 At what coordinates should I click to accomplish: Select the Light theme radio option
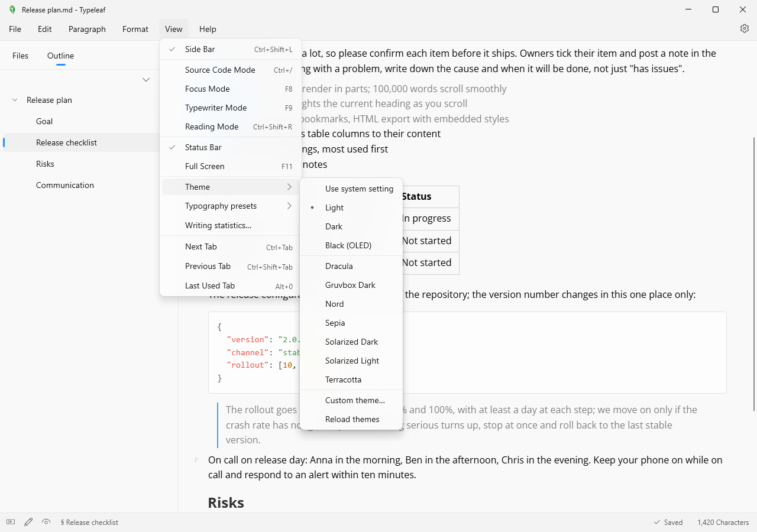[x=351, y=207]
